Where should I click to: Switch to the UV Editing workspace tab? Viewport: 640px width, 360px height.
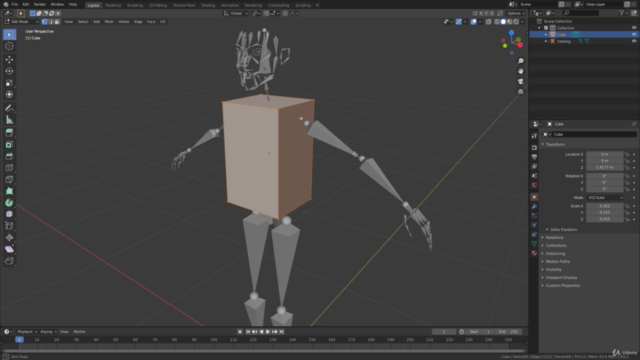[x=158, y=5]
